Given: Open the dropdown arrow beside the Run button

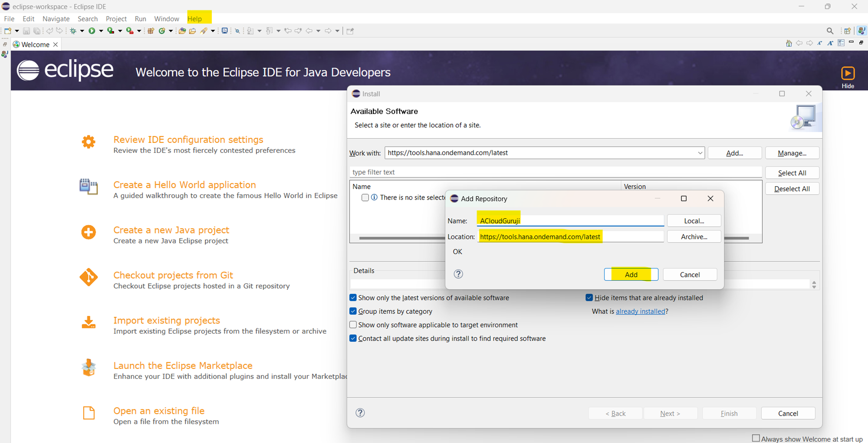Looking at the screenshot, I should pyautogui.click(x=101, y=31).
